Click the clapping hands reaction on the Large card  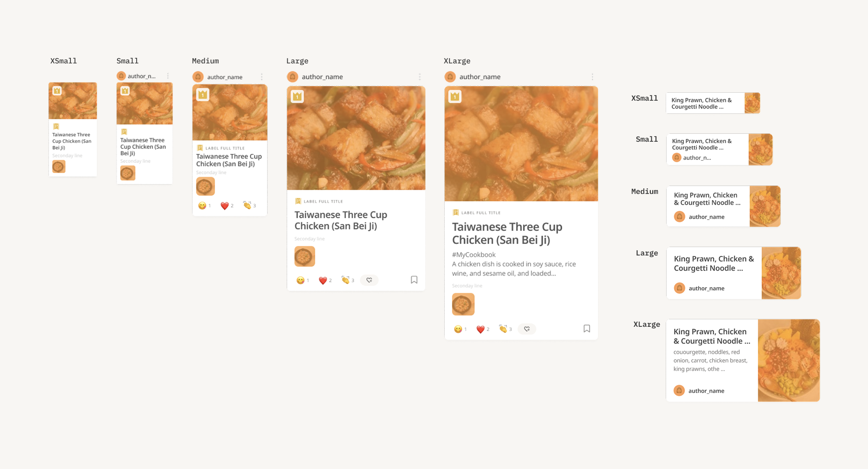click(x=345, y=280)
